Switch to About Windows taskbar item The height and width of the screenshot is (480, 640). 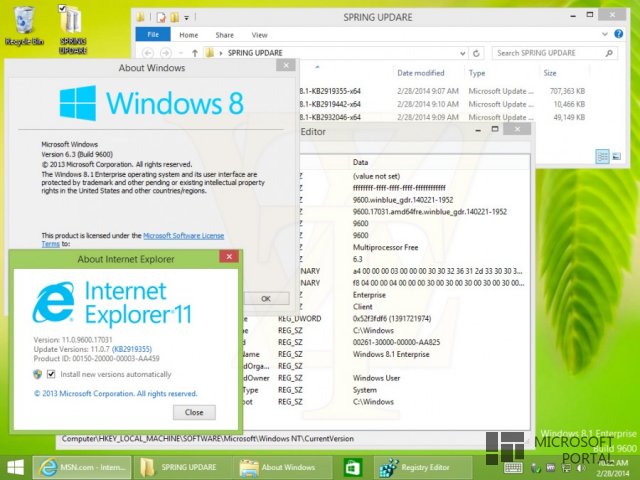(x=282, y=467)
